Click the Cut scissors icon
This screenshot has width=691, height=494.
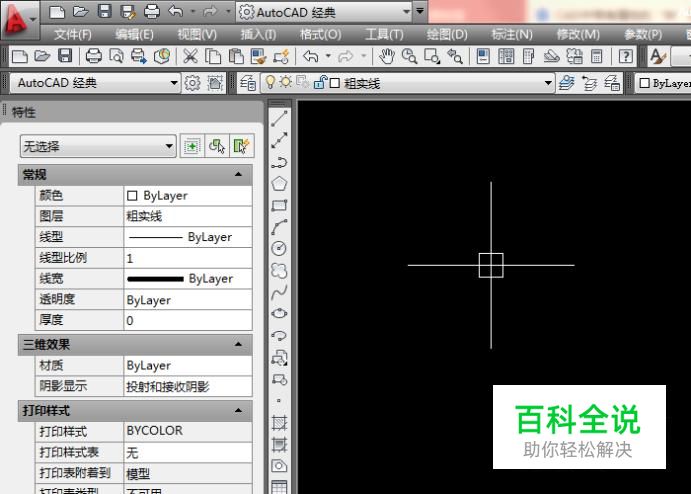click(190, 57)
